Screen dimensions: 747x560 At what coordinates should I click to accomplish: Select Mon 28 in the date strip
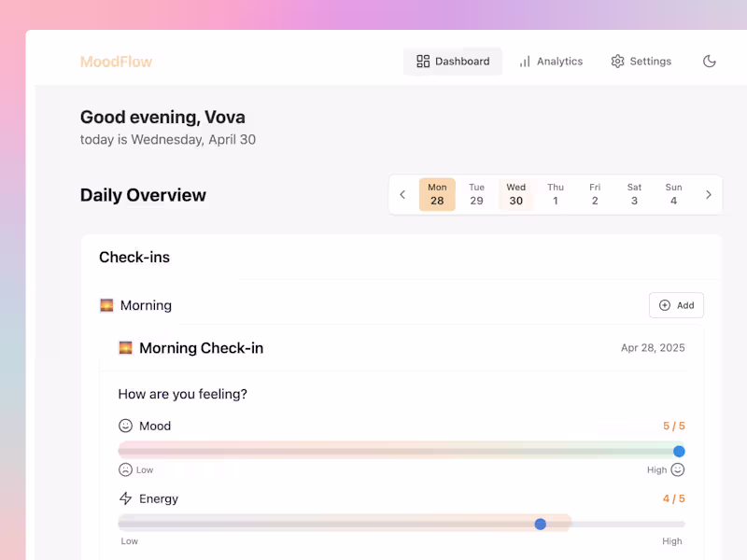[437, 194]
